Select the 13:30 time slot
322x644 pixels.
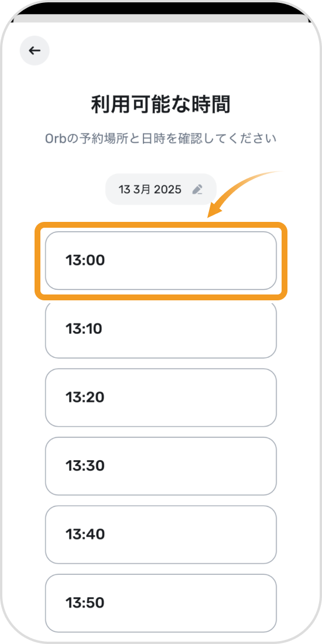tap(161, 466)
